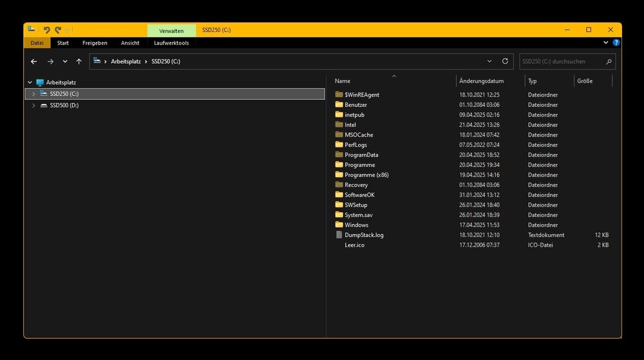Open the Laufwerktools tab
This screenshot has width=644, height=360.
tap(171, 43)
